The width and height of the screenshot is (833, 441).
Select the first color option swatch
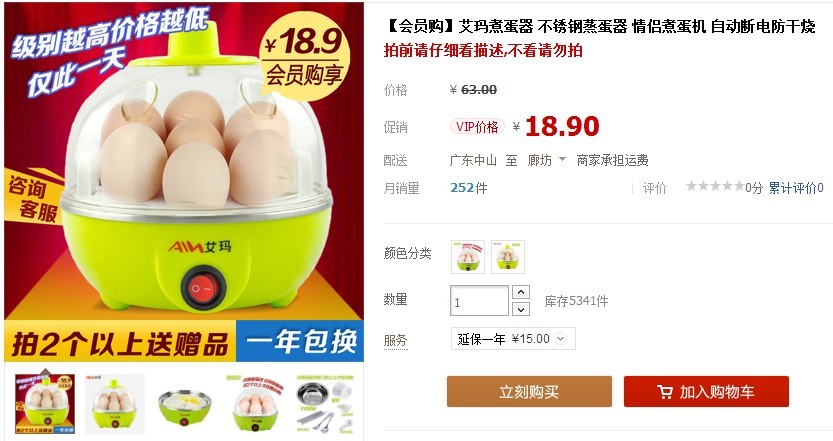coord(468,257)
